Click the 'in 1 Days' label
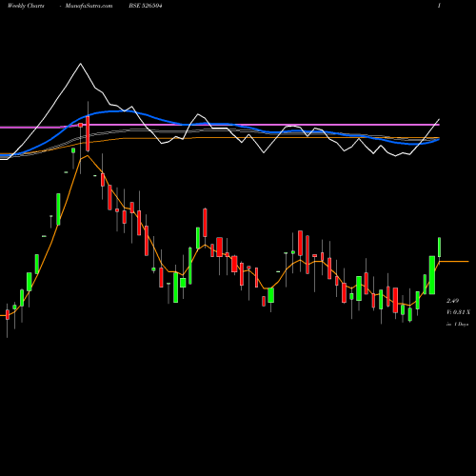 point(458,325)
